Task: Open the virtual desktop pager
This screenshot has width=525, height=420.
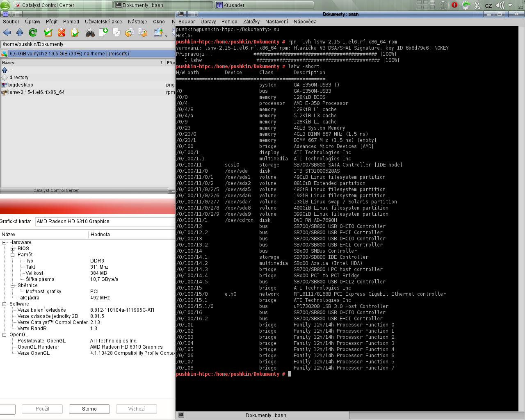Action: point(426,5)
